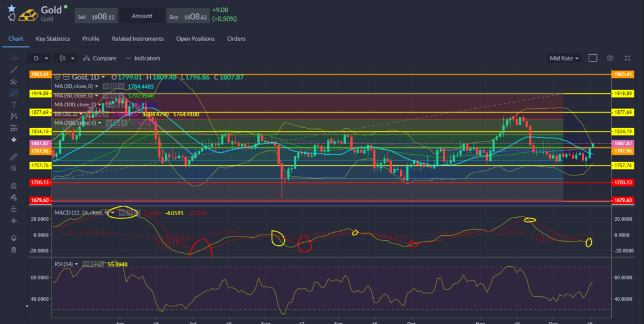Toggle magnet mode in drawing toolbar
The height and width of the screenshot is (324, 644).
(14, 186)
